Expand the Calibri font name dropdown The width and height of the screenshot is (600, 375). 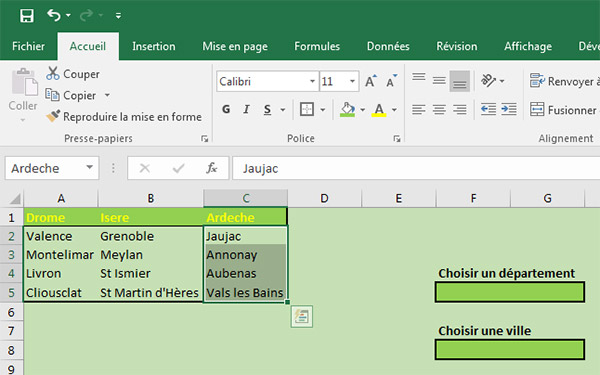[x=312, y=81]
